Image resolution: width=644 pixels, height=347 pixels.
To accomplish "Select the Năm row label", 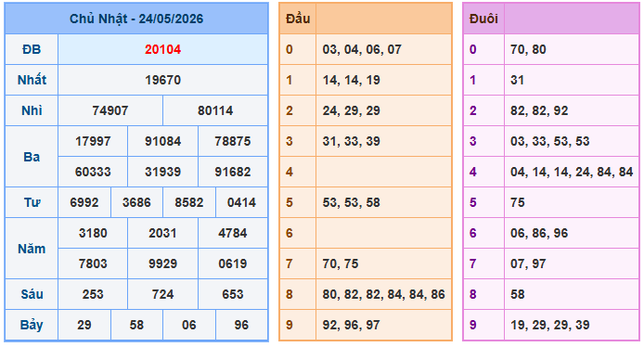I will click(32, 249).
